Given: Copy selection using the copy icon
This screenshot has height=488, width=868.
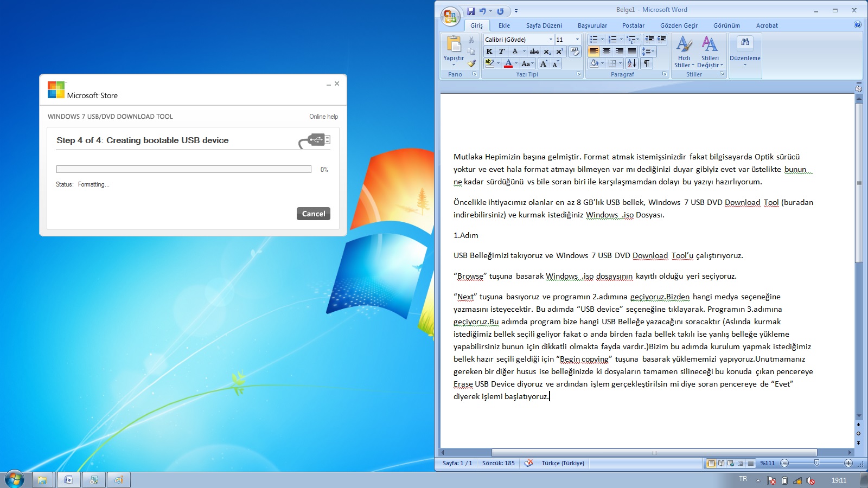Looking at the screenshot, I should pos(471,52).
